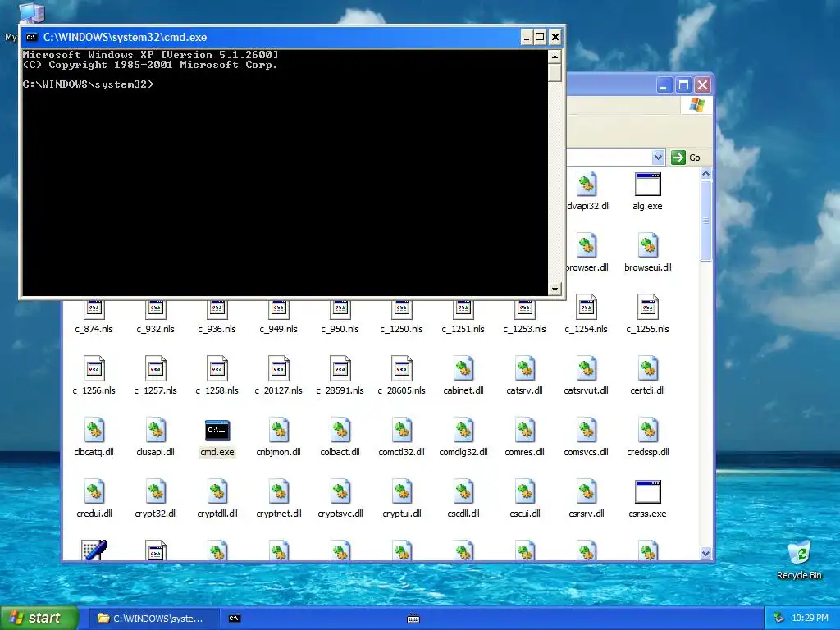Open the Explorer address bar dropdown
The width and height of the screenshot is (840, 630).
point(658,157)
